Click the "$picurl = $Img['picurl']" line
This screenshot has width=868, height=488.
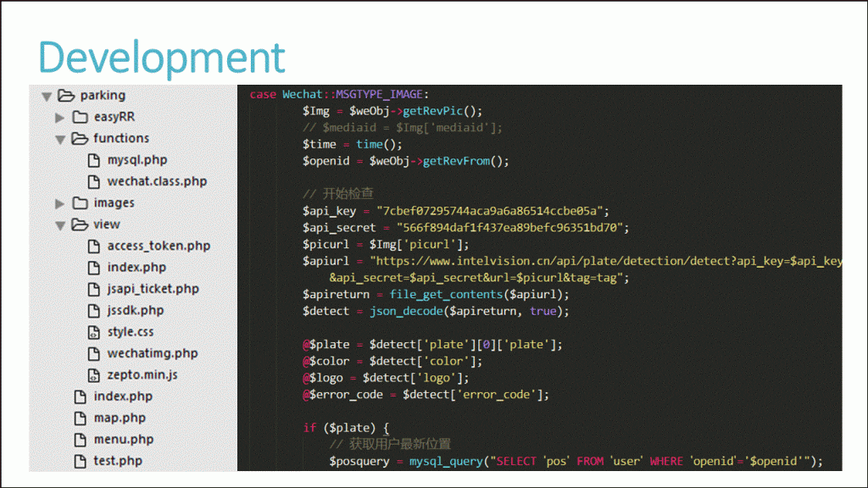click(386, 244)
